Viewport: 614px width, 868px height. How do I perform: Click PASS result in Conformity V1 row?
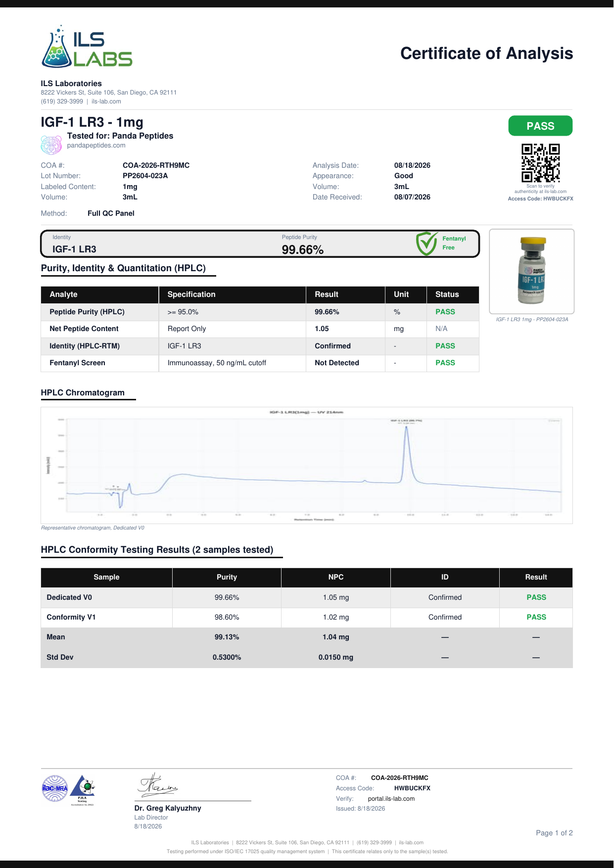536,617
